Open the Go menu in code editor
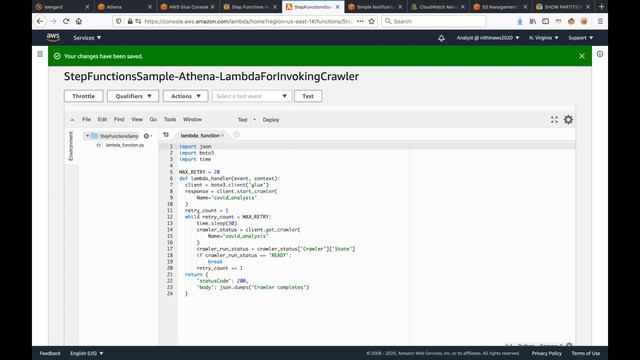 pyautogui.click(x=153, y=119)
